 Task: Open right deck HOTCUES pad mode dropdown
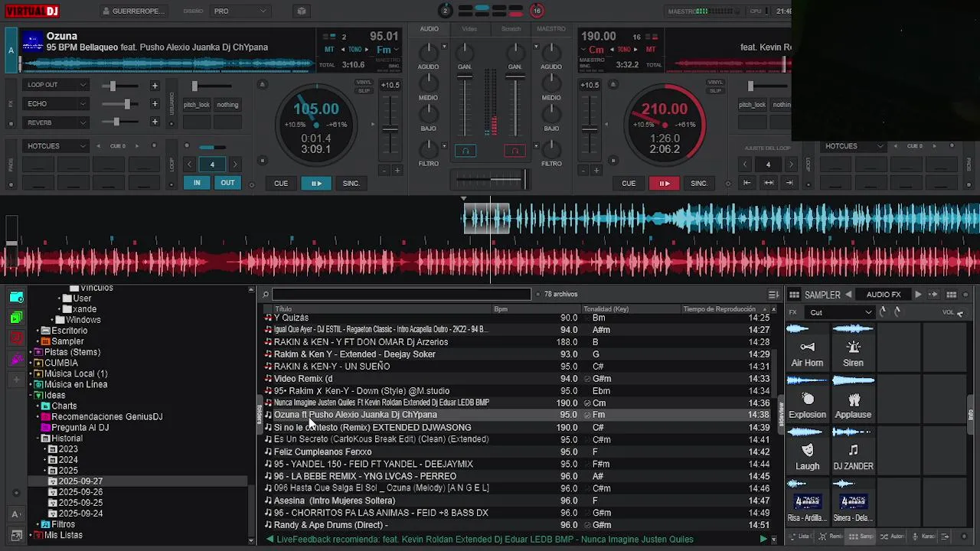pyautogui.click(x=854, y=145)
